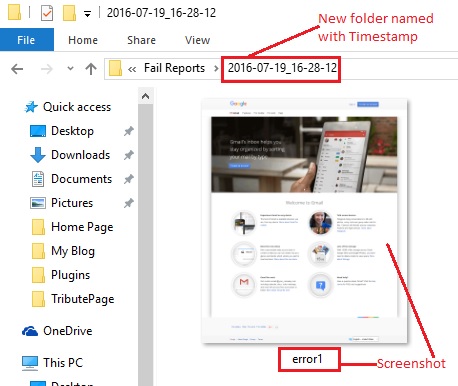Open the TributePage folder
Viewport: 458px width, 386px height.
tap(82, 299)
